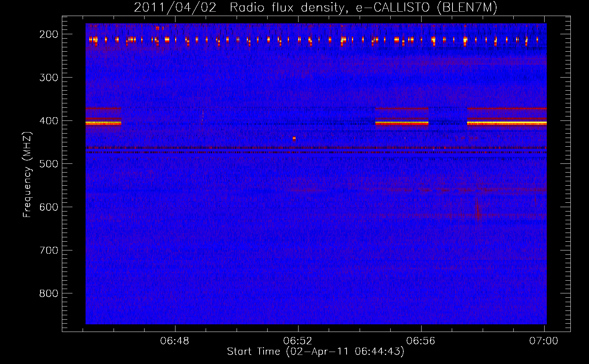Click the 06:48 time tick label
Image resolution: width=589 pixels, height=364 pixels.
175,341
